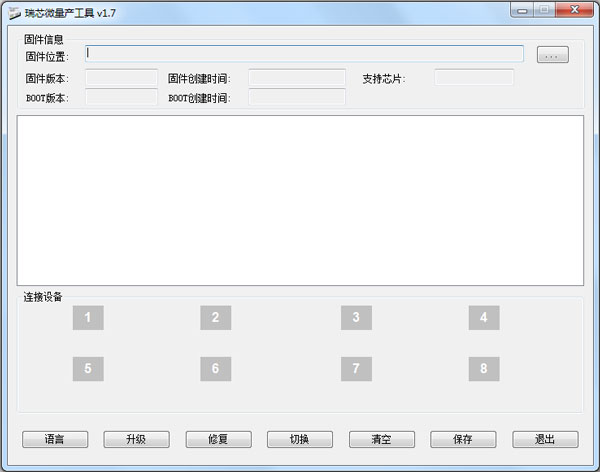
Task: Click device slot 8 indicator
Action: point(484,369)
